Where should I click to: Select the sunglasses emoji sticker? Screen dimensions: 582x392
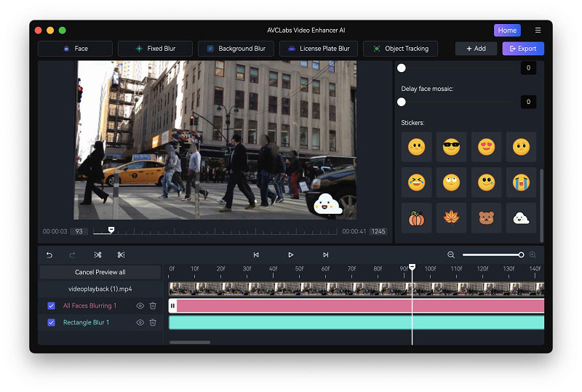click(x=451, y=147)
